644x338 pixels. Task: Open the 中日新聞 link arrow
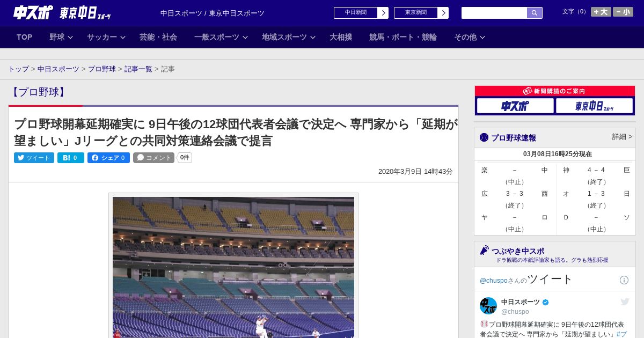[x=383, y=13]
